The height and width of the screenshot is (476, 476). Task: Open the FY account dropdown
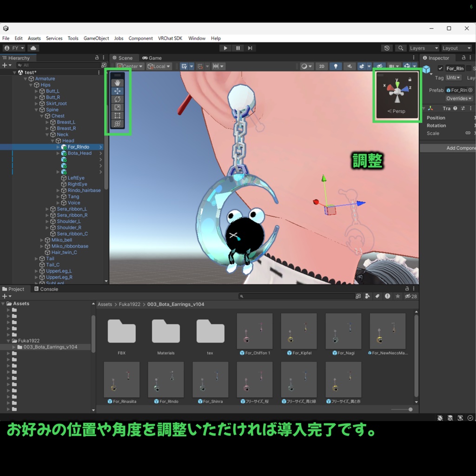pos(14,48)
